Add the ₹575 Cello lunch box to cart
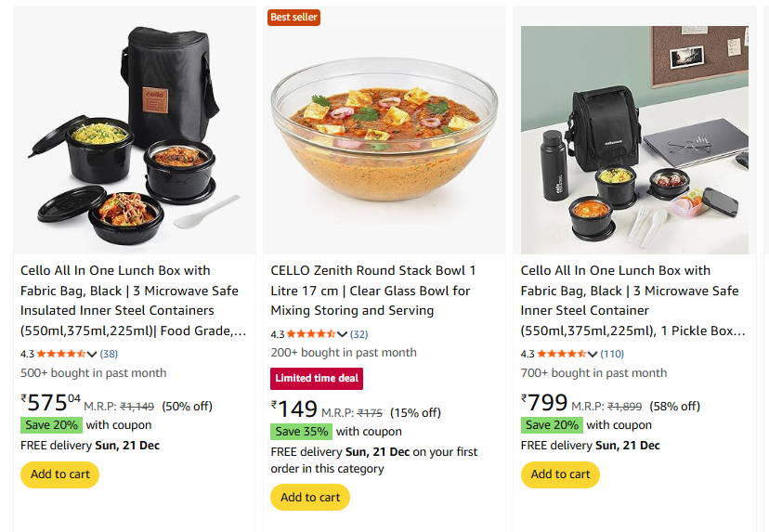Viewport: 769px width, 532px height. click(x=59, y=474)
